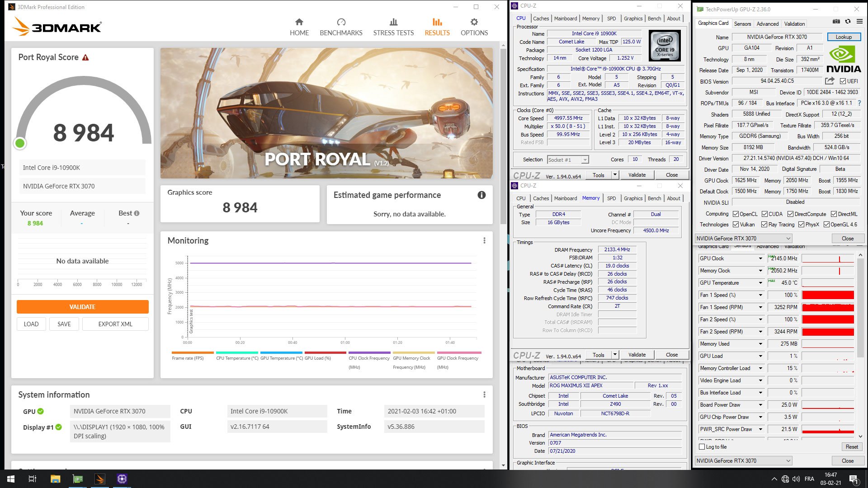The width and height of the screenshot is (868, 488).
Task: Open the GPU-Z hamburger menu icon
Action: [x=859, y=22]
